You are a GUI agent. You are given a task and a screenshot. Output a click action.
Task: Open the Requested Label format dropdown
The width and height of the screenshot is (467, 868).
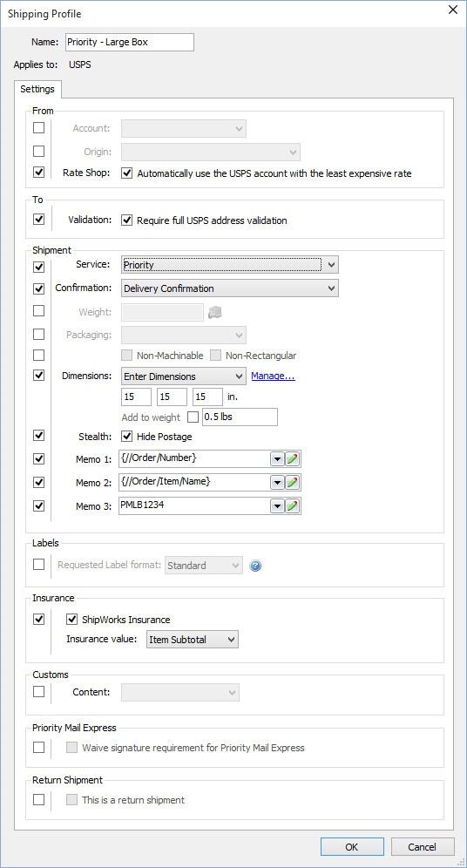coord(204,566)
